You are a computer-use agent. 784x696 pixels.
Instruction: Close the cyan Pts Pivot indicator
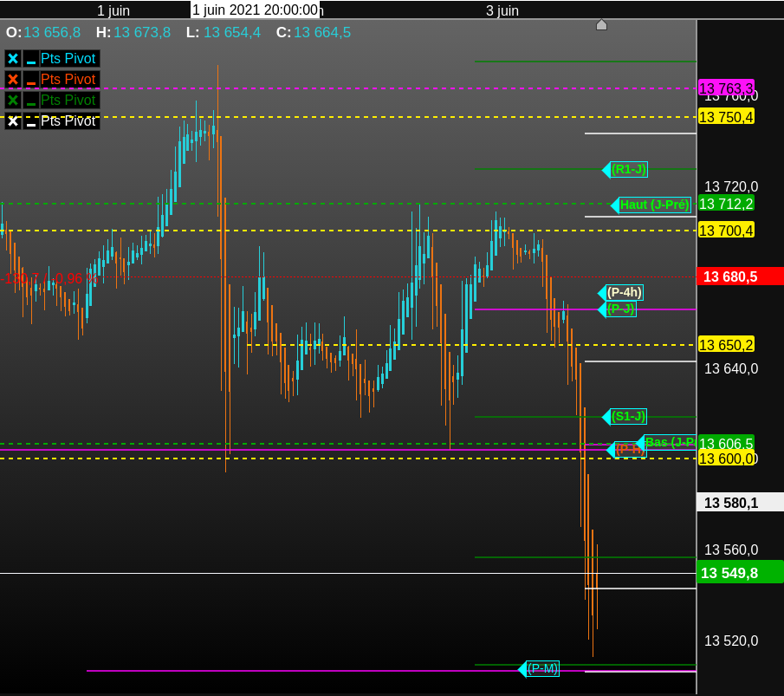tap(13, 59)
